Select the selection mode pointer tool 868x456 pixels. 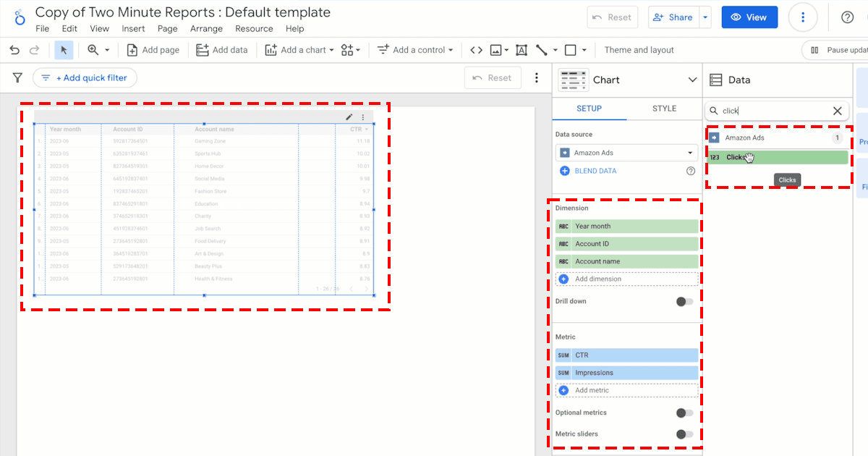64,50
